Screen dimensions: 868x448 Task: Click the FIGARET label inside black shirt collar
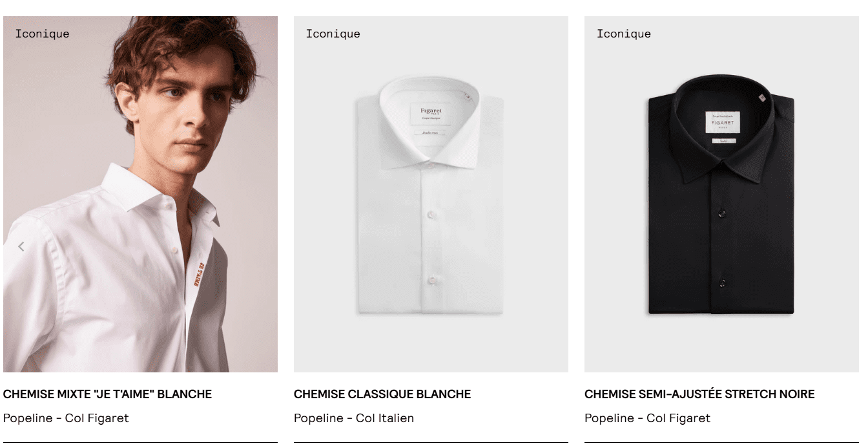tap(722, 122)
